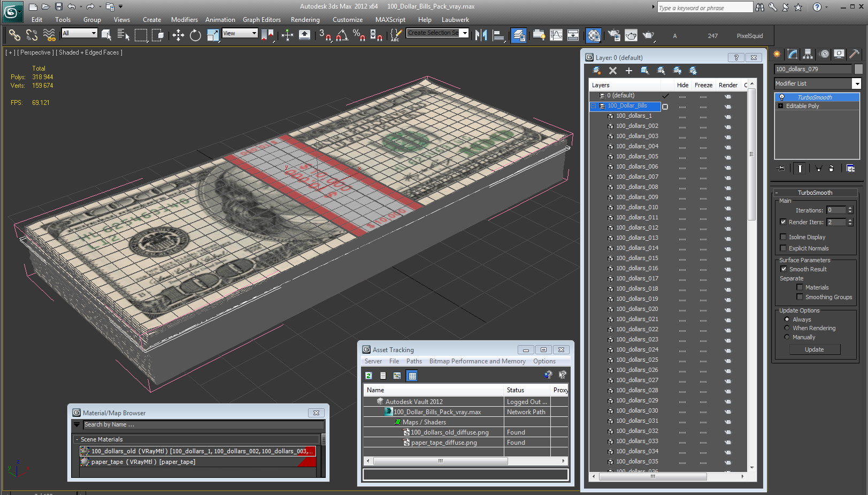Toggle 3D Snaps magnet icon
Image resolution: width=868 pixels, height=495 pixels.
[x=325, y=35]
